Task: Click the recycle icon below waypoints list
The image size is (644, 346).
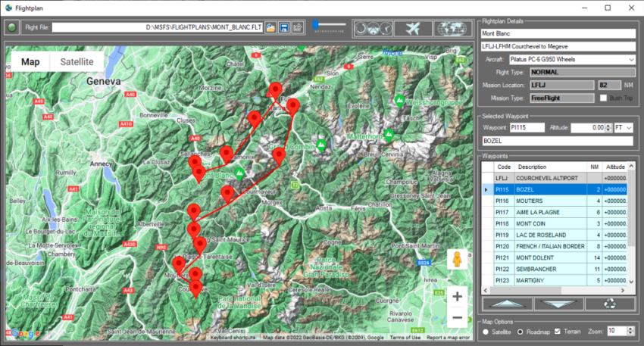Action: tap(611, 304)
